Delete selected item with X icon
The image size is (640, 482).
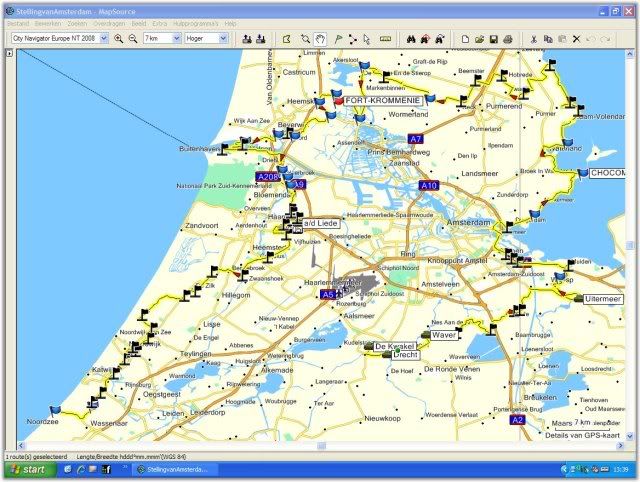576,39
